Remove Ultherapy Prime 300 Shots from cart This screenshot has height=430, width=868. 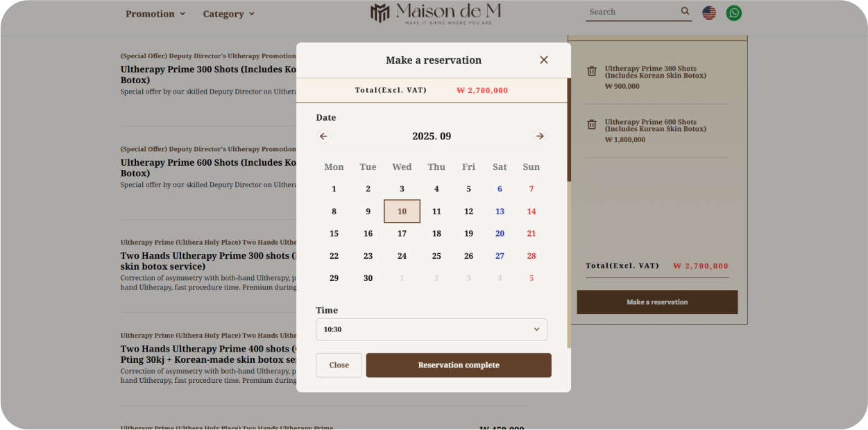[592, 71]
